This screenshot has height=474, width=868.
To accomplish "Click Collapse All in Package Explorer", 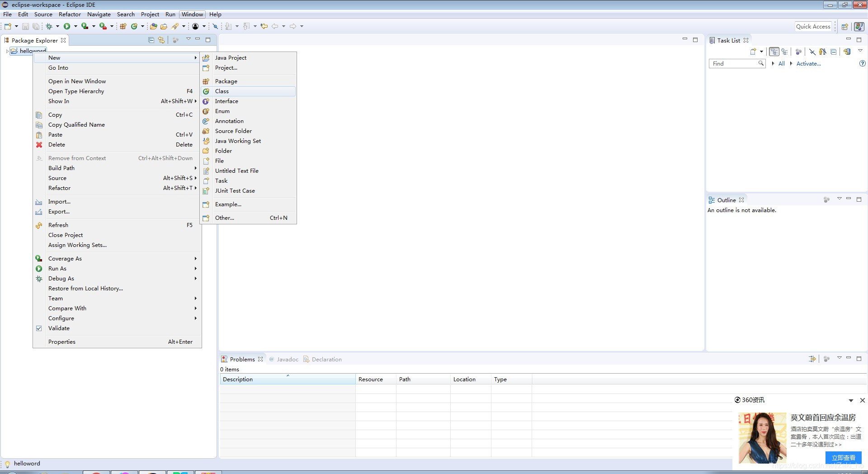I will point(151,40).
